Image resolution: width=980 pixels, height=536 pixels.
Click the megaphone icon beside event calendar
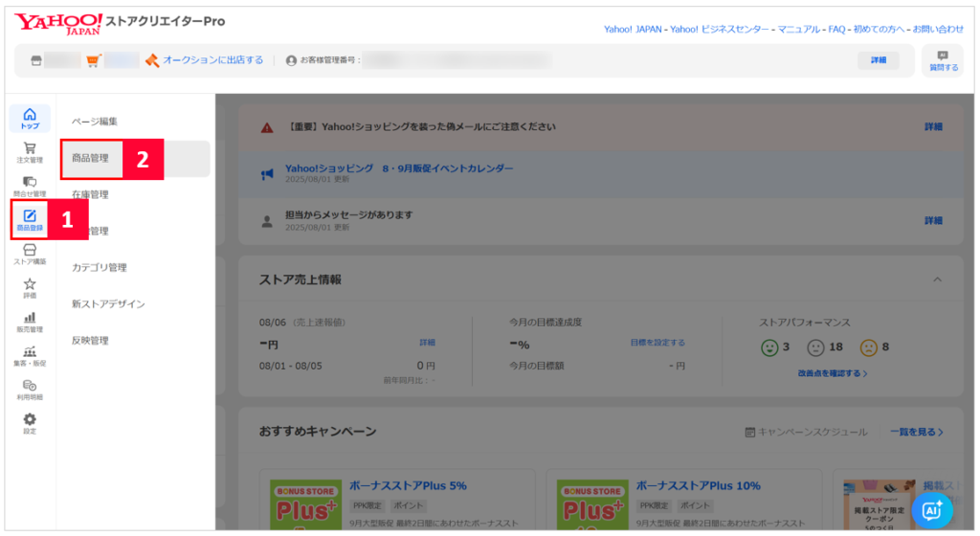pyautogui.click(x=267, y=174)
